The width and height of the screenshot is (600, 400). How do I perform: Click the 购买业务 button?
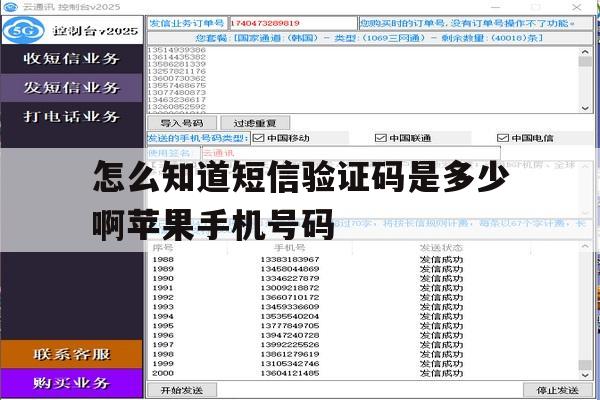[72, 383]
